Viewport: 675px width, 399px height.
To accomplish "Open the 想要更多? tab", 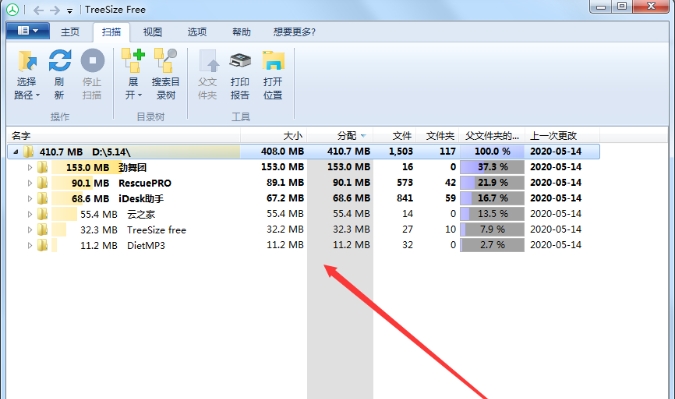I will (294, 32).
